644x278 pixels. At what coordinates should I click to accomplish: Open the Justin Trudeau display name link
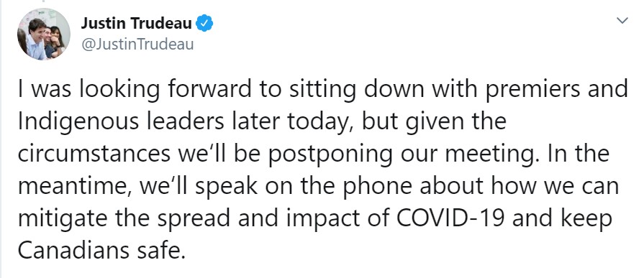coord(136,24)
